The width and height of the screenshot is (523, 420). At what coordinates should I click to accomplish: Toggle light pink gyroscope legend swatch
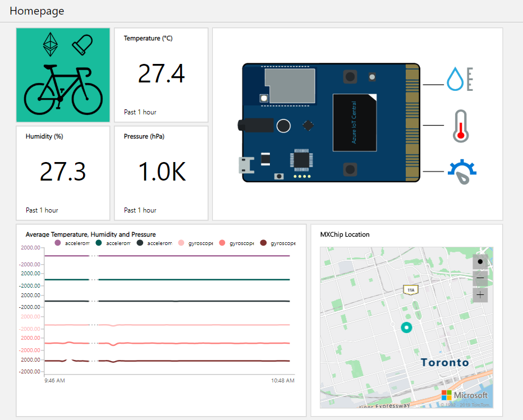[x=181, y=243]
